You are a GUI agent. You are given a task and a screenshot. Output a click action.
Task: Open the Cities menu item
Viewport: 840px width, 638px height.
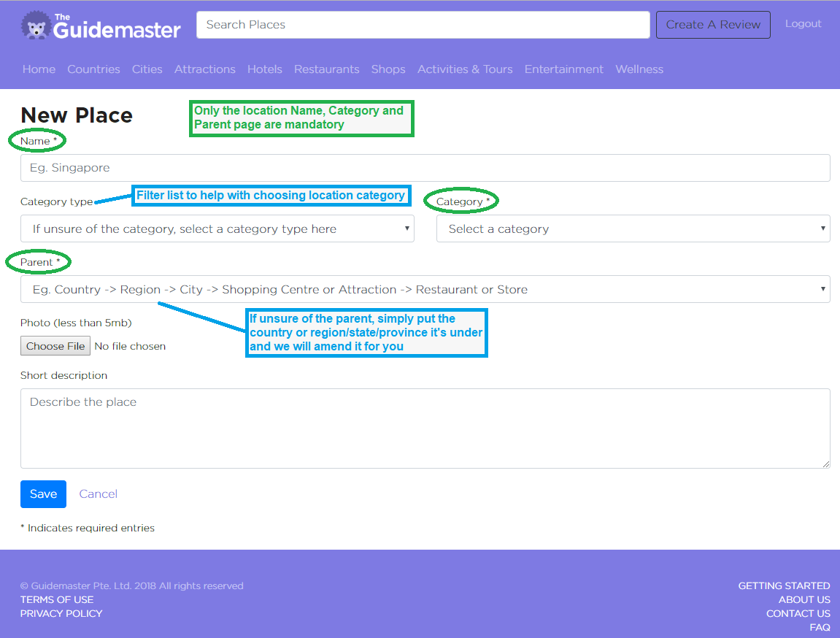147,69
